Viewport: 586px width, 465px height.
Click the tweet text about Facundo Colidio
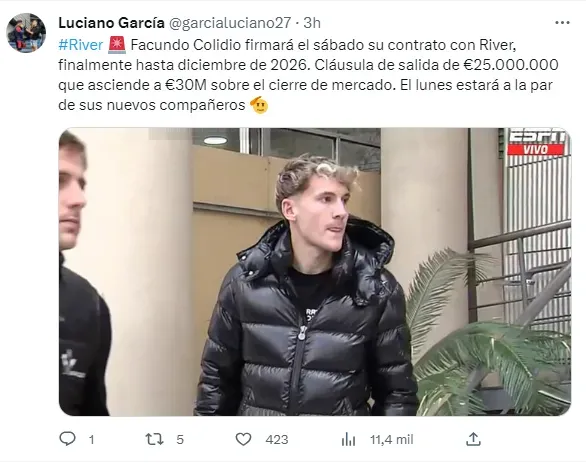(308, 75)
